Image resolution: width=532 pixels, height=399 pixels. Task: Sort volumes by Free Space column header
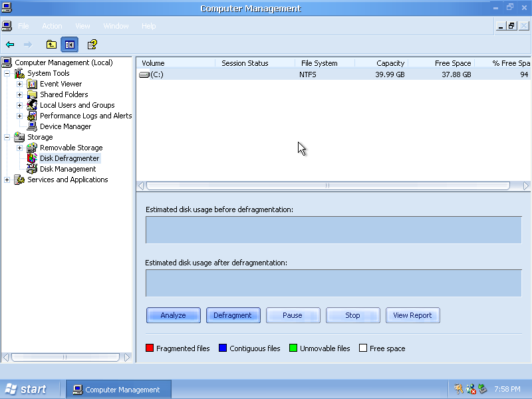452,63
